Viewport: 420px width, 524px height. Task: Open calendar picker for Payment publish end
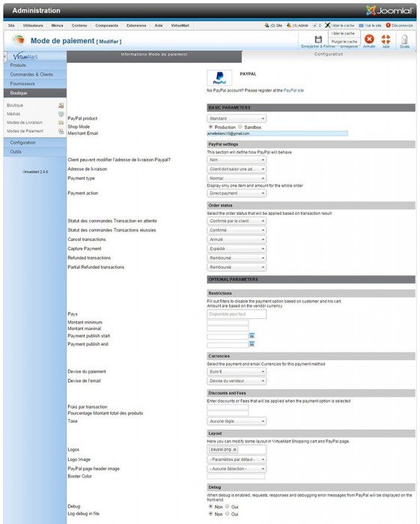pyautogui.click(x=252, y=344)
